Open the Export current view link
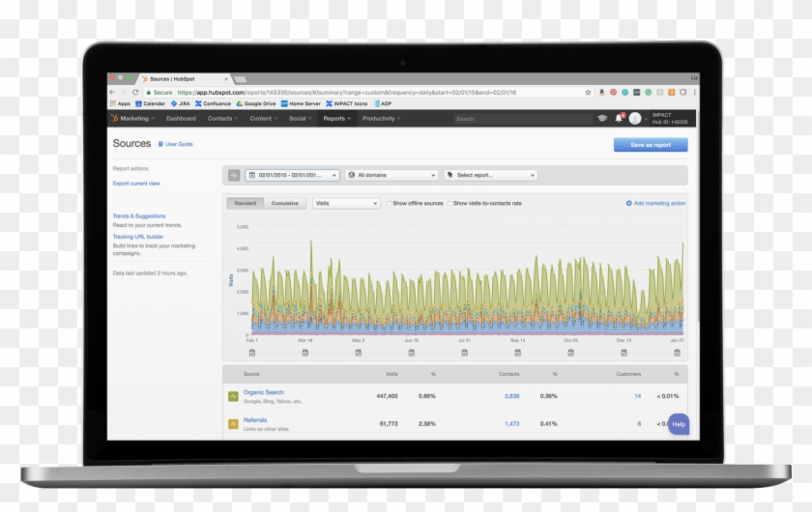This screenshot has height=512, width=812. [136, 184]
